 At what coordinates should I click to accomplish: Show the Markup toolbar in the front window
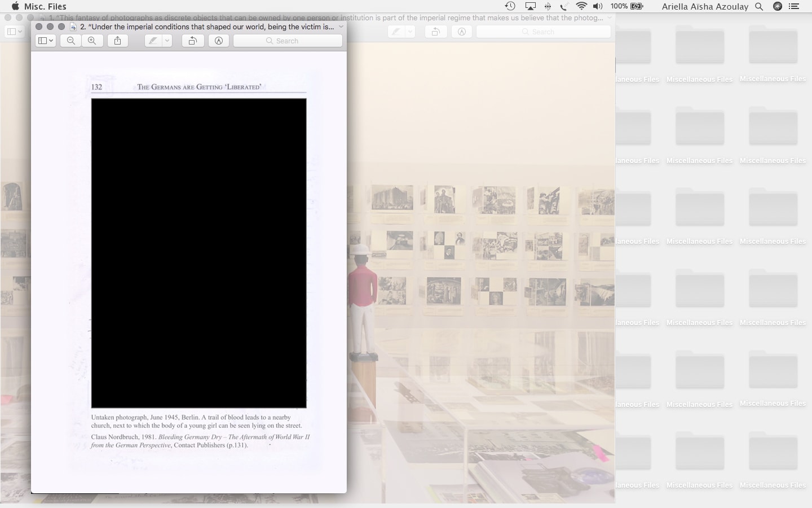point(219,41)
